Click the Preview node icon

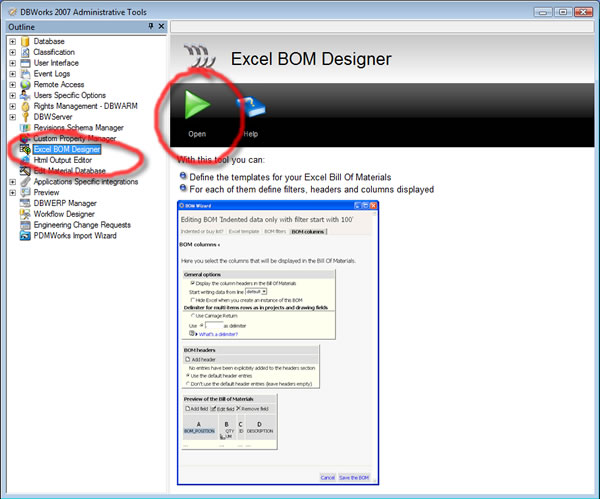[x=25, y=192]
